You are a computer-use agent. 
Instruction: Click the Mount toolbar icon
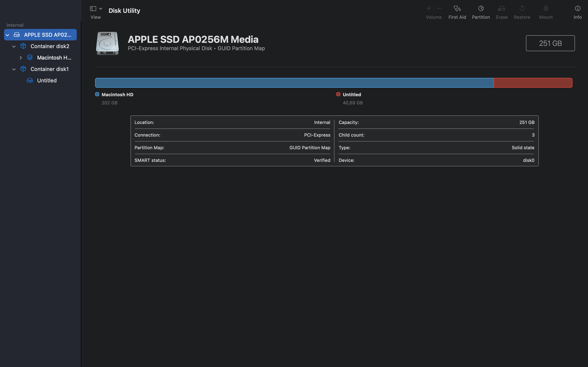(546, 11)
